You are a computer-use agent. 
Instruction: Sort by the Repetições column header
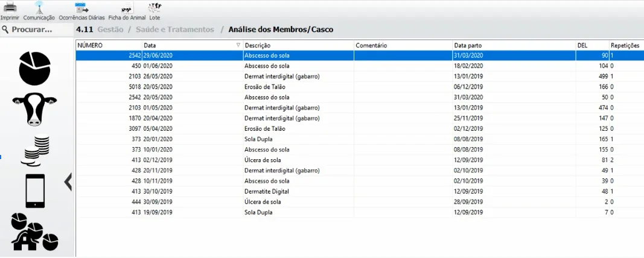pyautogui.click(x=626, y=46)
